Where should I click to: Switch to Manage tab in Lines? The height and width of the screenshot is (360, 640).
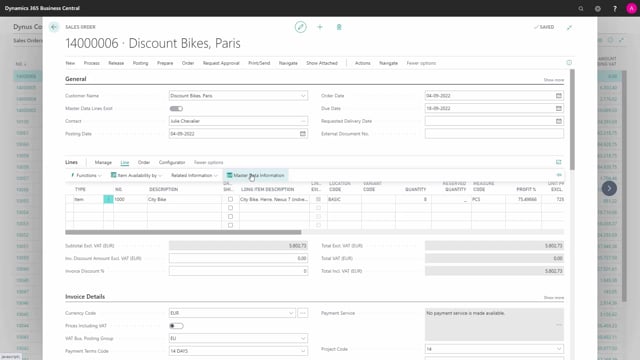pyautogui.click(x=103, y=162)
